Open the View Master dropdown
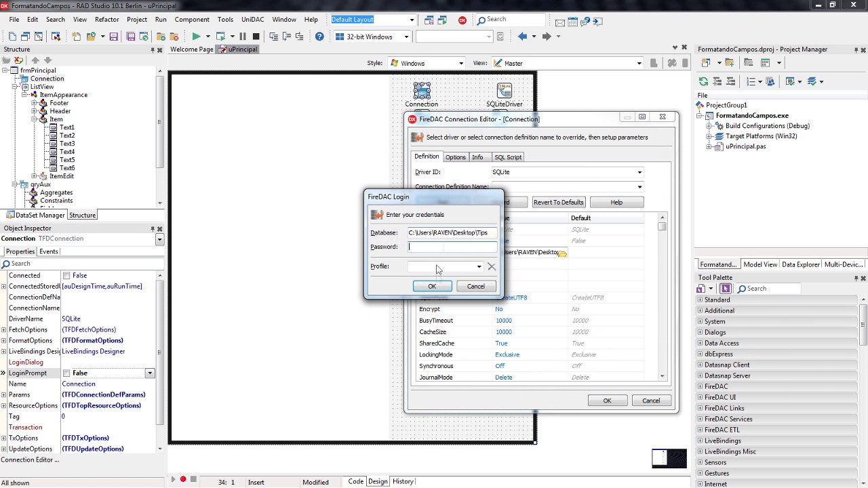The height and width of the screenshot is (488, 868). [639, 63]
